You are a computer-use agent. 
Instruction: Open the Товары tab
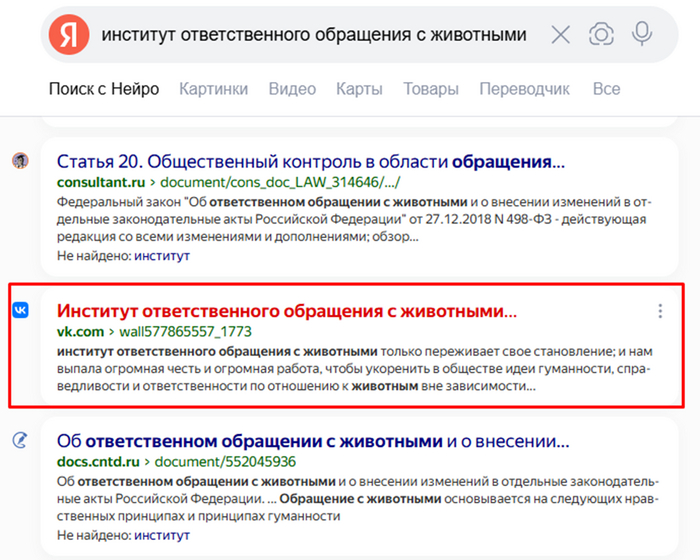431,89
